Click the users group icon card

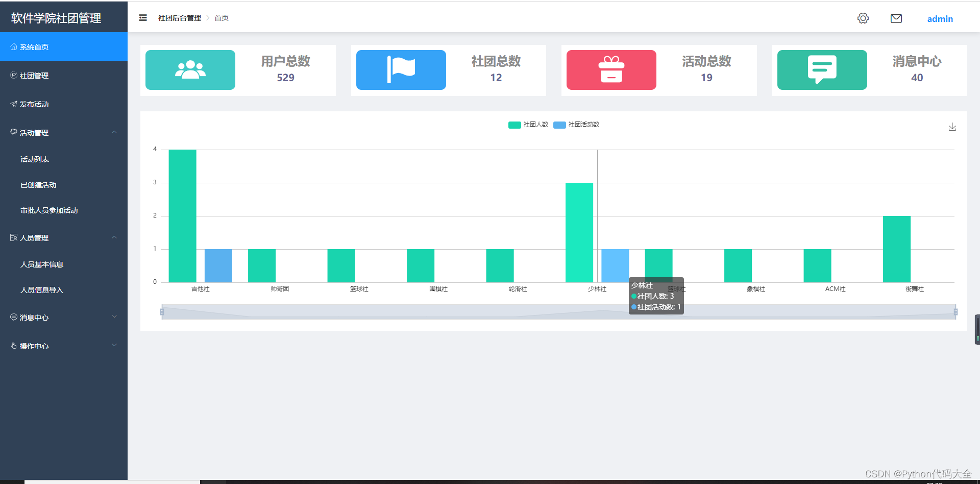pos(190,70)
